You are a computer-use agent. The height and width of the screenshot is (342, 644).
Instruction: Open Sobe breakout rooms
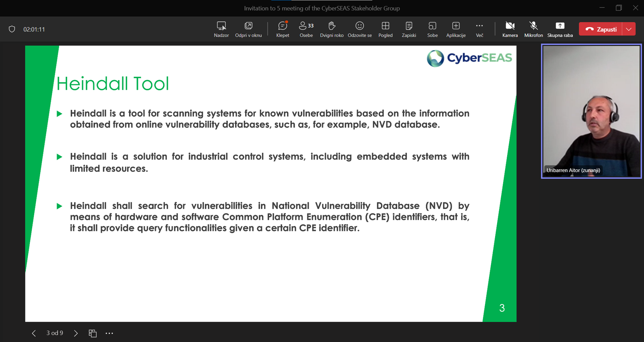(432, 29)
